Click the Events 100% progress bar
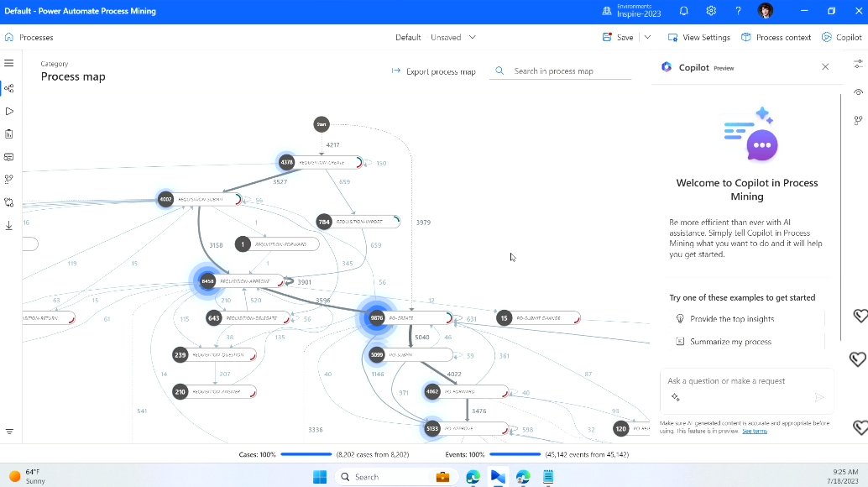Image resolution: width=868 pixels, height=487 pixels. [515, 454]
